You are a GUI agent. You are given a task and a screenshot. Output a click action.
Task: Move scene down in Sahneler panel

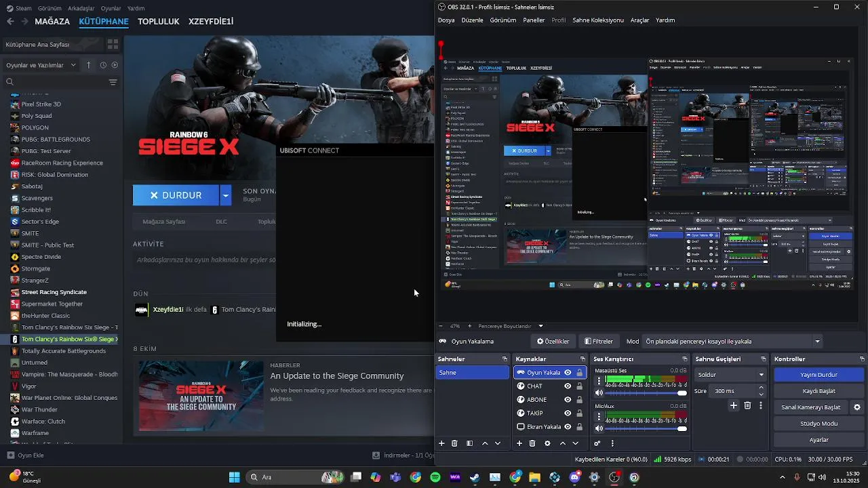[x=498, y=443]
